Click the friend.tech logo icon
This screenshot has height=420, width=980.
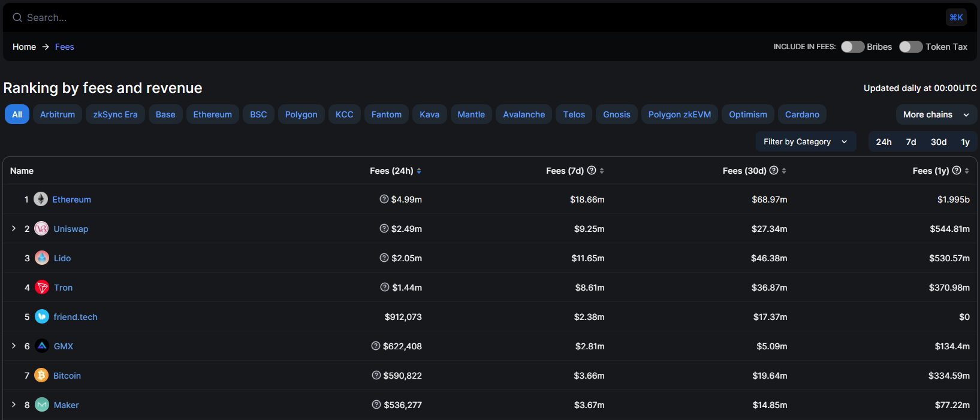point(42,316)
